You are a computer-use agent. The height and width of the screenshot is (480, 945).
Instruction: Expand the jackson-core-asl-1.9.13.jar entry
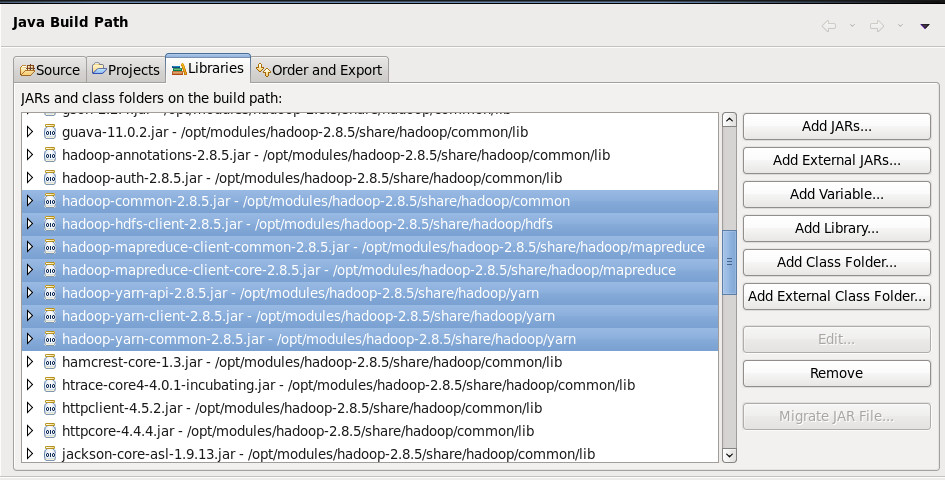pyautogui.click(x=30, y=454)
